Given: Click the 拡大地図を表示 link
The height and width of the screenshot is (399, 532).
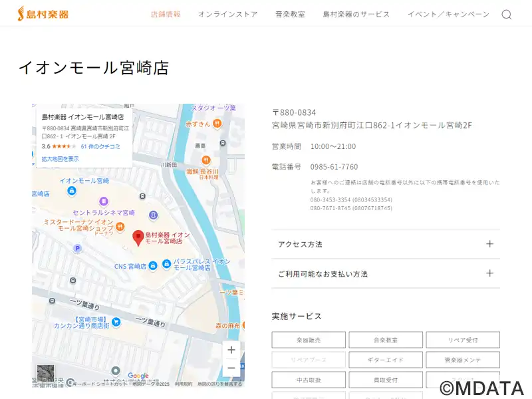Looking at the screenshot, I should 61,159.
